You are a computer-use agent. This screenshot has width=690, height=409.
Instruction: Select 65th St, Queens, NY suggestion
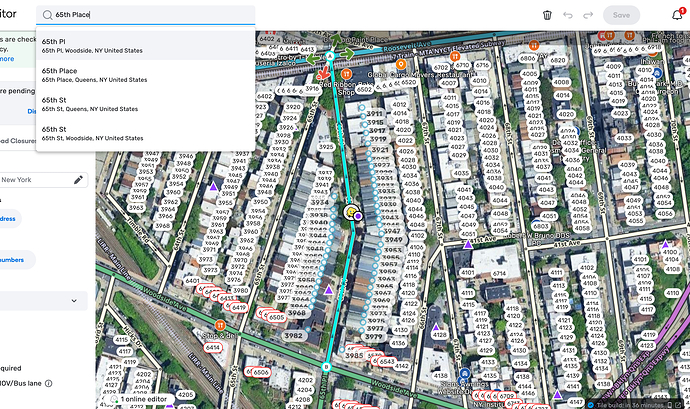[146, 104]
